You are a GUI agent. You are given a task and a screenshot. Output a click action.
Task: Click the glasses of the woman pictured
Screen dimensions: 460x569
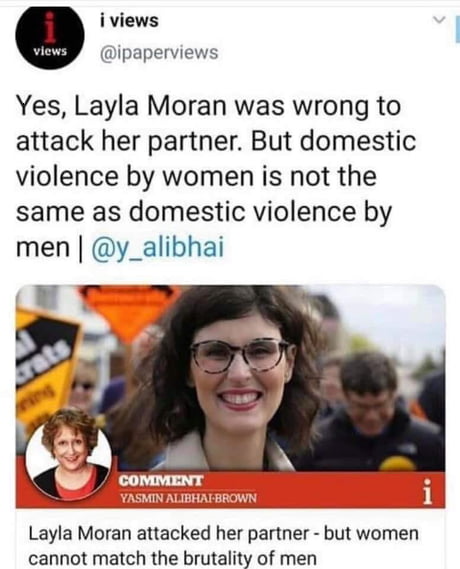click(240, 355)
